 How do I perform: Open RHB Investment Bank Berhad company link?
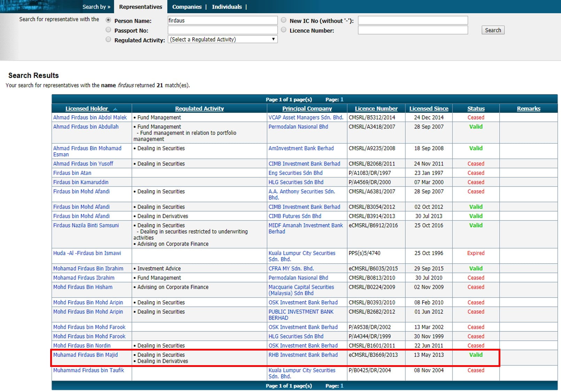pyautogui.click(x=303, y=355)
